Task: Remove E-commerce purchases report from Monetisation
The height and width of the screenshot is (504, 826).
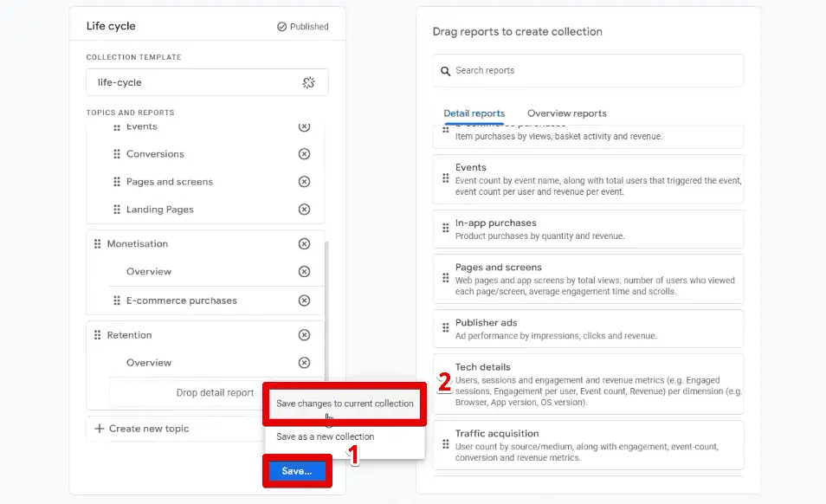Action: click(304, 300)
